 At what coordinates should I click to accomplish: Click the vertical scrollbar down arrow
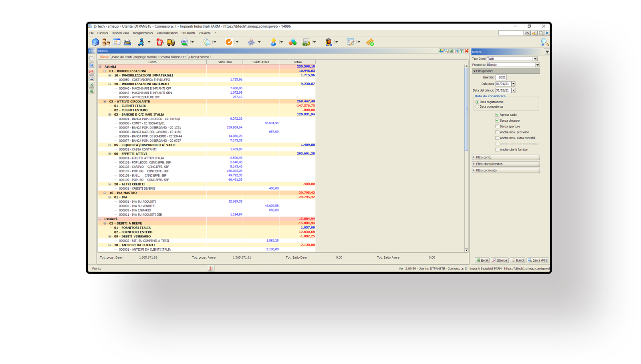pos(466,250)
